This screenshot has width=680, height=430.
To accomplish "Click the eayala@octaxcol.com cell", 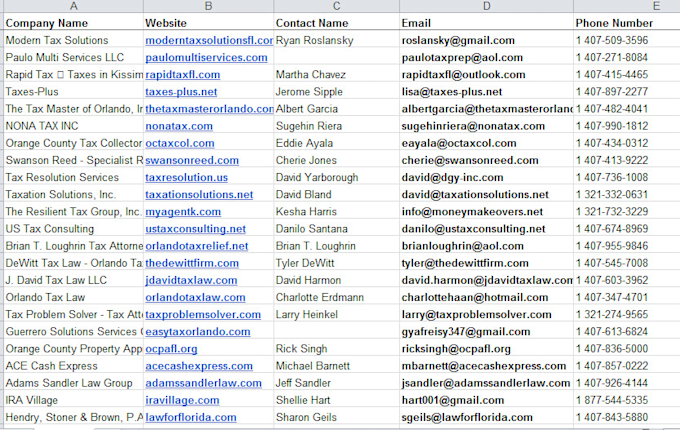I will pyautogui.click(x=487, y=143).
